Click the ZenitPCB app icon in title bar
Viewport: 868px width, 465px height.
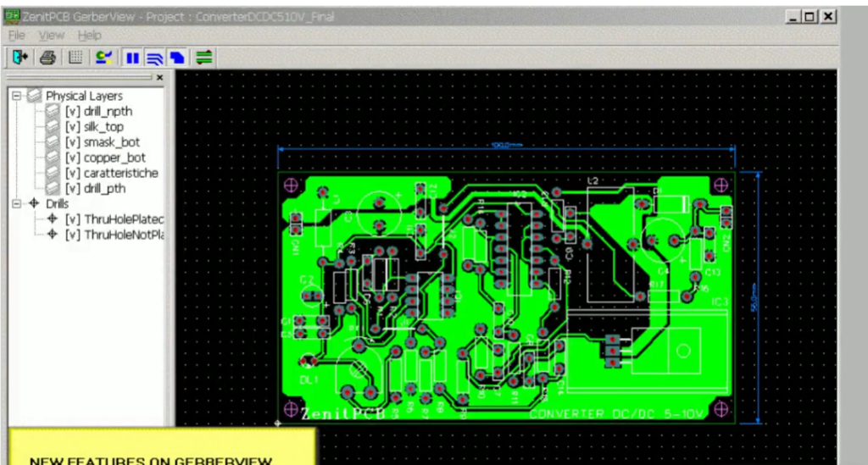coord(12,17)
